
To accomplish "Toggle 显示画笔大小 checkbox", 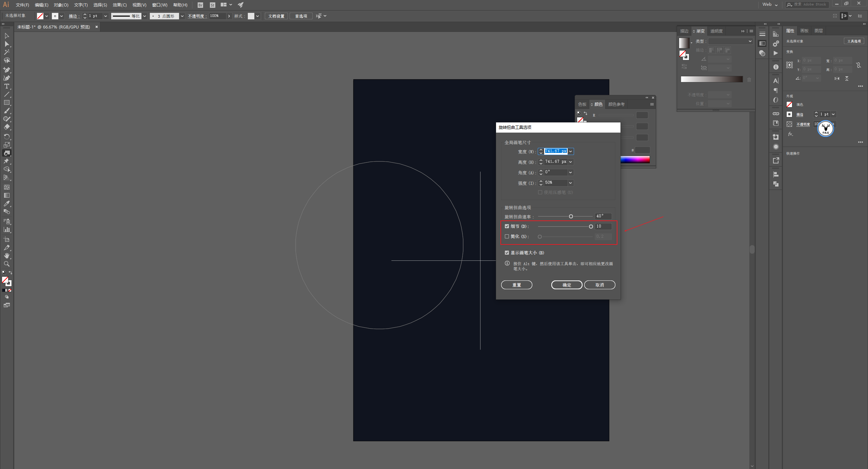I will pyautogui.click(x=507, y=252).
